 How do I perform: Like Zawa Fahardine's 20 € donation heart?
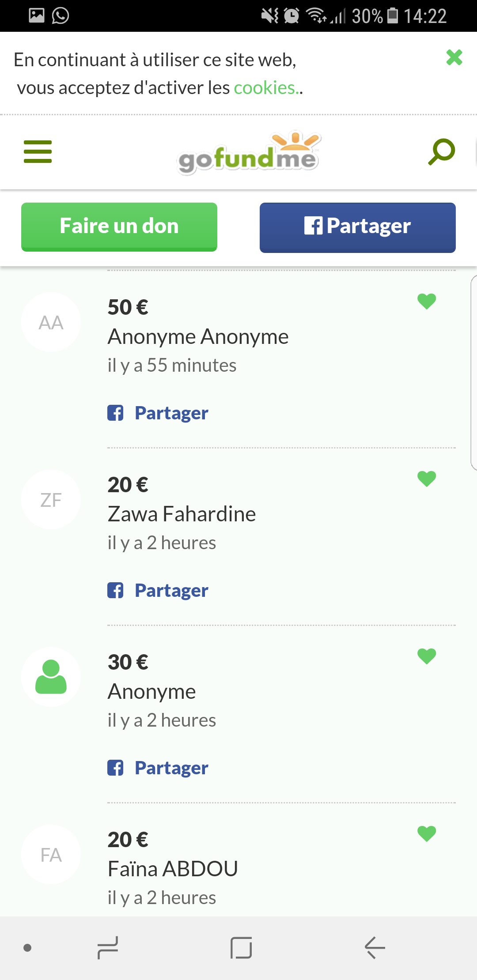coord(427,479)
